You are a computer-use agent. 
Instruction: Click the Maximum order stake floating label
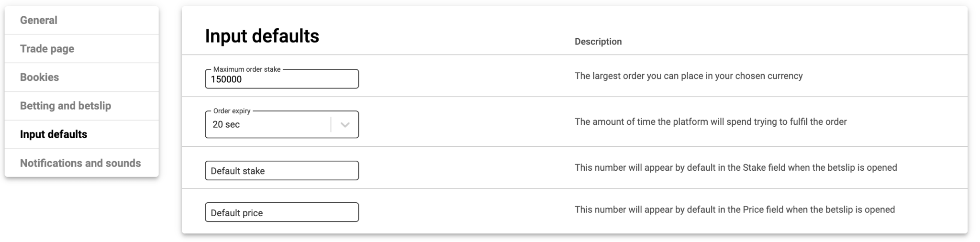(x=247, y=69)
